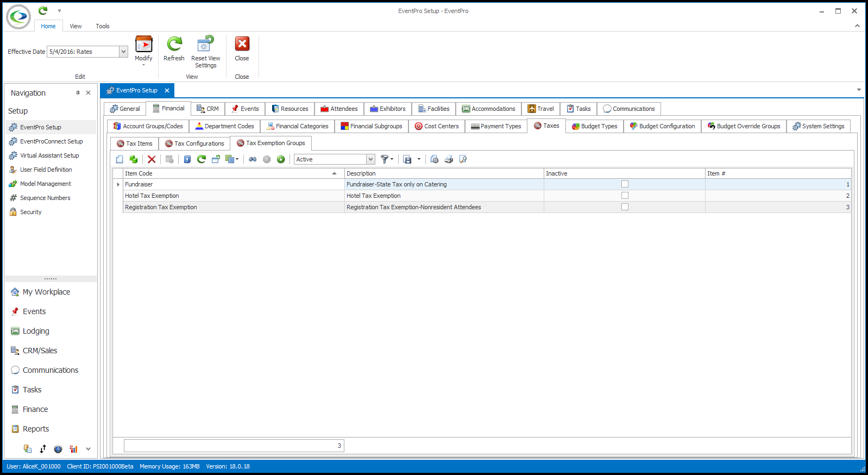This screenshot has width=868, height=475.
Task: Click the red Close ribbon button
Action: 242,49
